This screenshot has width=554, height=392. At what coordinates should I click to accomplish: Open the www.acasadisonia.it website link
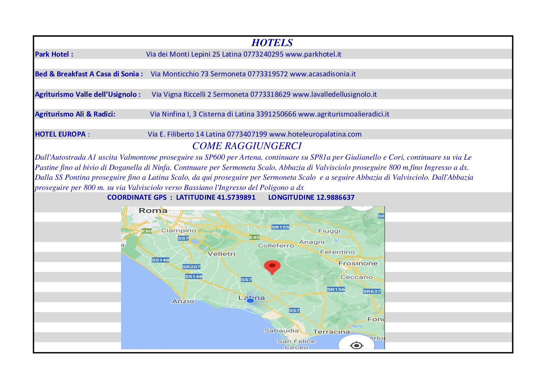point(322,74)
